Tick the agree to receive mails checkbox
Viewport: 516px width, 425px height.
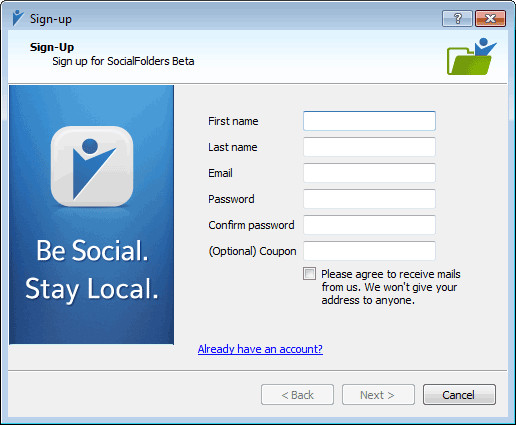tap(309, 274)
